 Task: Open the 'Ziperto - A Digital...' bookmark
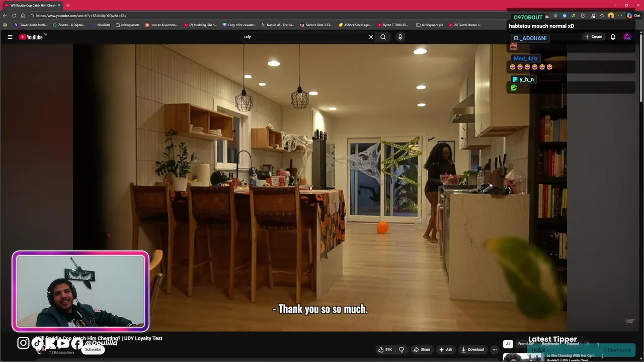69,25
